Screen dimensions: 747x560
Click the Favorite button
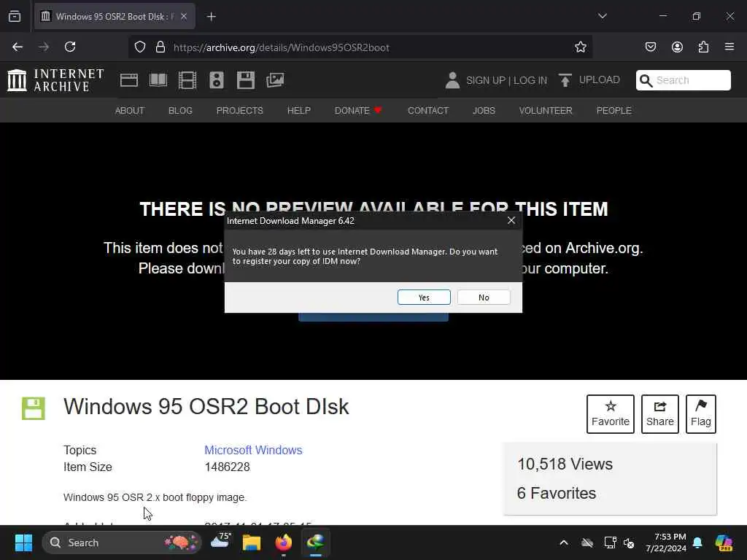(611, 414)
